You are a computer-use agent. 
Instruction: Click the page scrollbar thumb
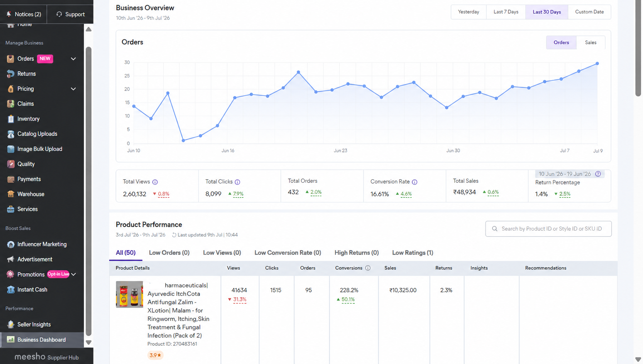638,48
